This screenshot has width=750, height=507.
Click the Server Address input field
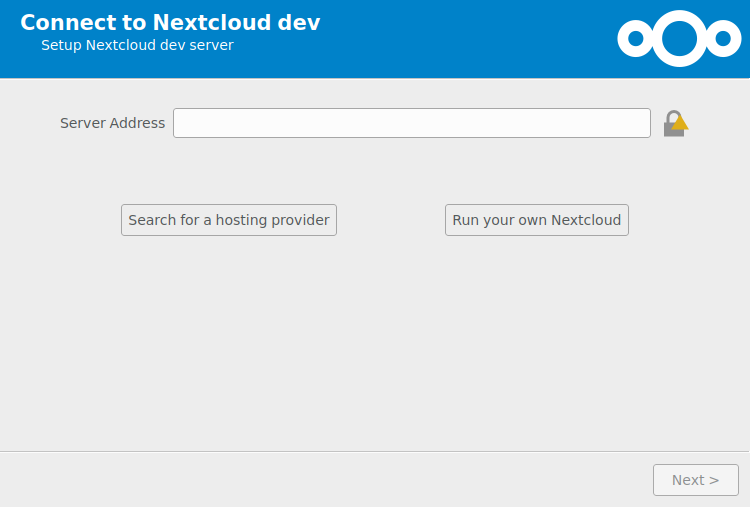coord(411,123)
